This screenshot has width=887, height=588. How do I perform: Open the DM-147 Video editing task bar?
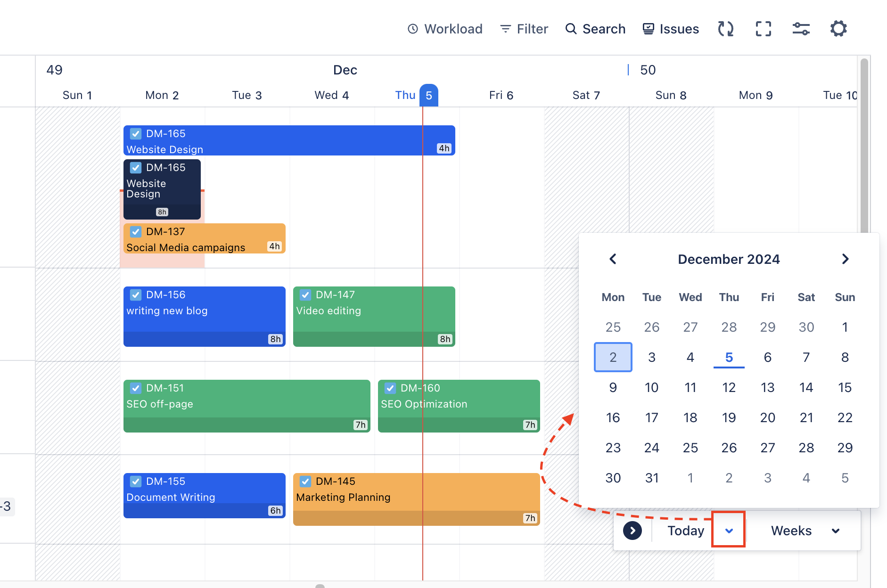click(x=358, y=316)
